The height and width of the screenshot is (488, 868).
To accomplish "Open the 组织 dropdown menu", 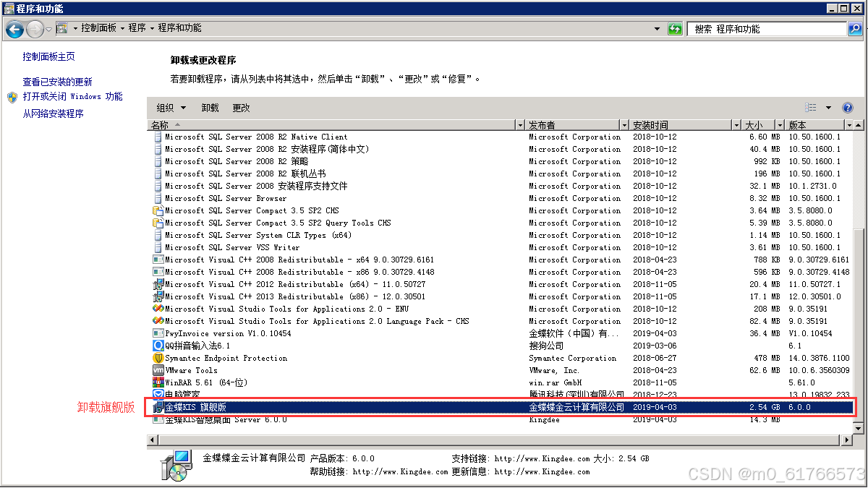I will tap(171, 108).
